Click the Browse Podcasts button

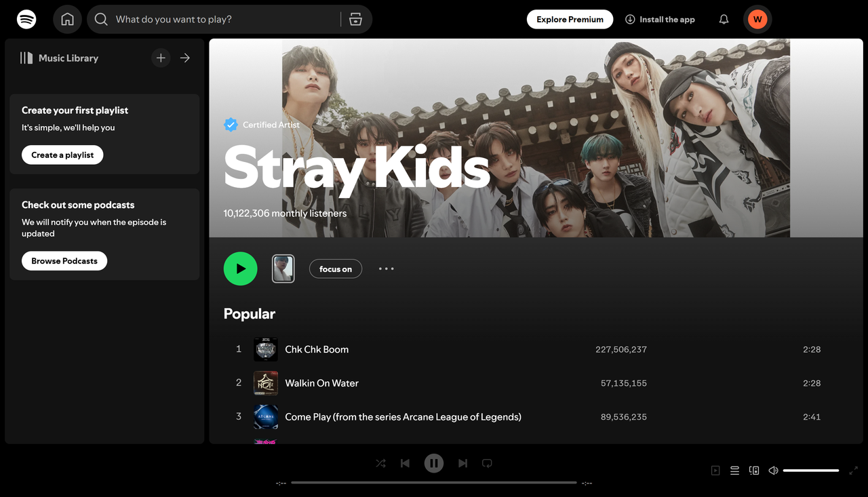[x=64, y=260]
